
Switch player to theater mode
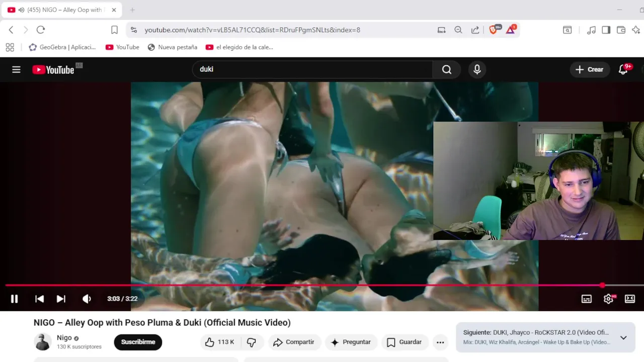(630, 299)
